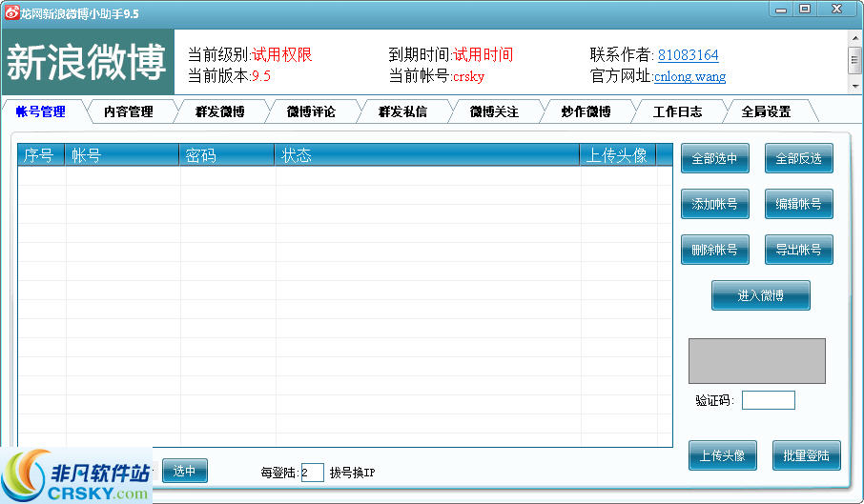Viewport: 864px width, 504px height.
Task: Click the 批量登陆 button
Action: pyautogui.click(x=806, y=455)
